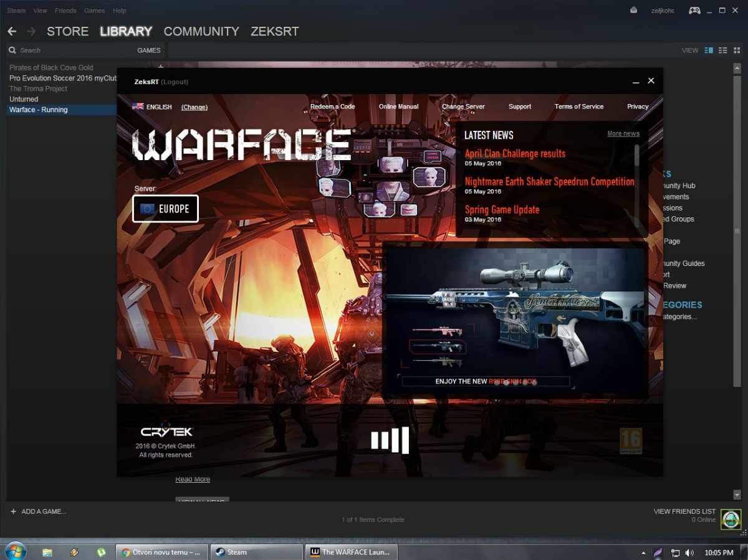Open the Windows Start orb

pos(15,551)
